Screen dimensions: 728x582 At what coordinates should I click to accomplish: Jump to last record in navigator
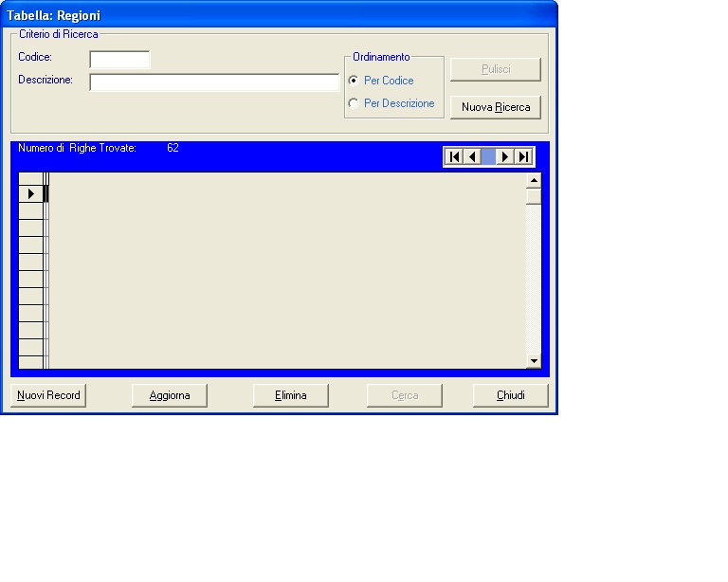(x=523, y=156)
